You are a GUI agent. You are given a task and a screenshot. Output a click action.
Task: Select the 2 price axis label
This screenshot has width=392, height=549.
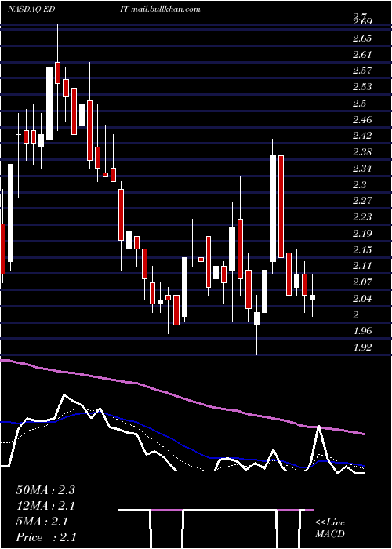(x=356, y=314)
